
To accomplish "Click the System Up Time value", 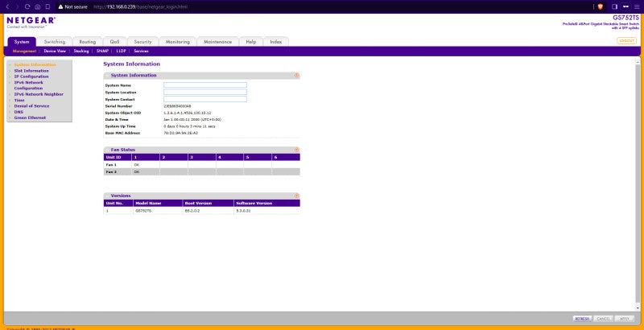I will tap(189, 126).
